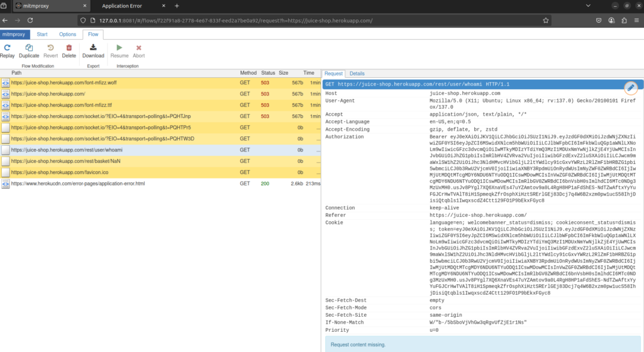Click the Replay flow icon
The image size is (644, 352).
point(8,48)
